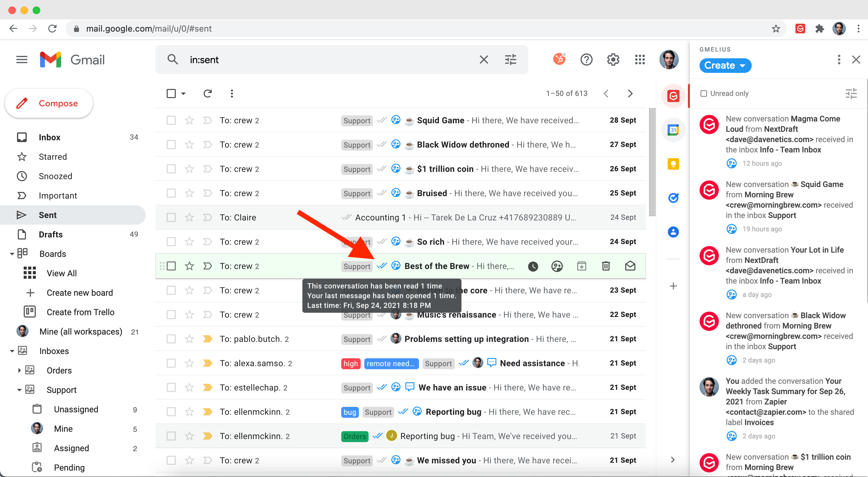Star the Bruised email

pos(189,193)
